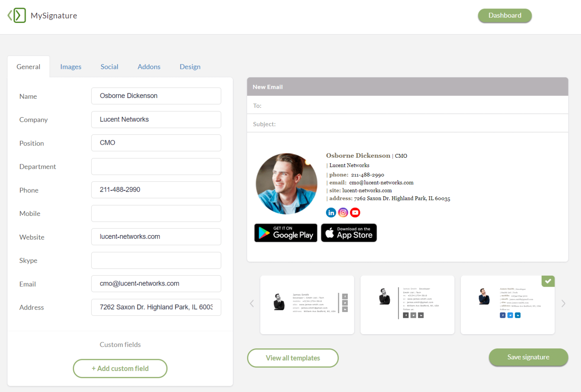Screen dimensions: 581x392
Task: Click into the Position field
Action: [x=156, y=143]
